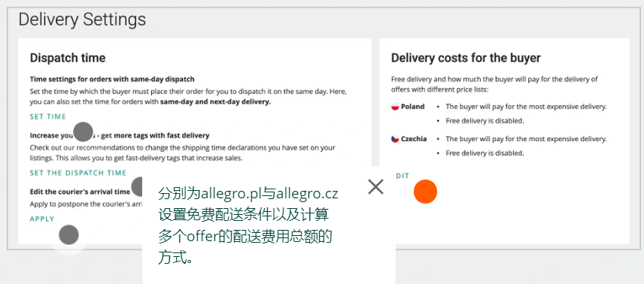This screenshot has width=644, height=284.
Task: Click Poland's 'Free delivery is disabled.' line
Action: [485, 121]
